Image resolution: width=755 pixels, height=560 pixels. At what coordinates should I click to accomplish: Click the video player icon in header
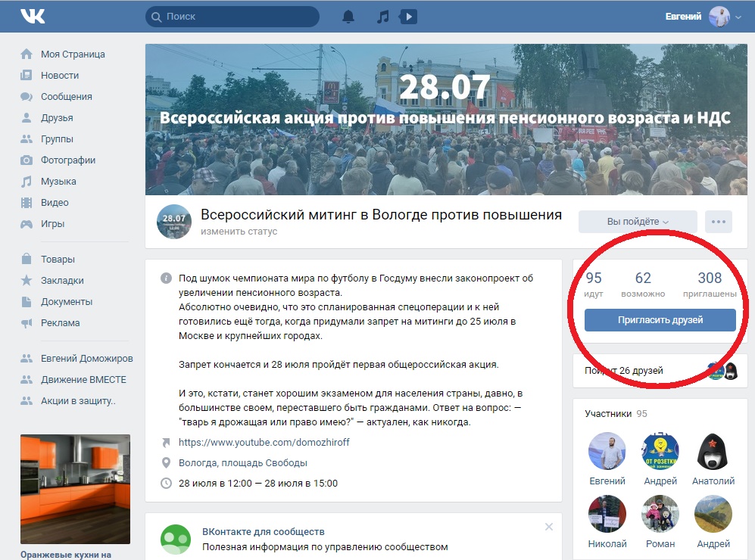click(x=407, y=17)
